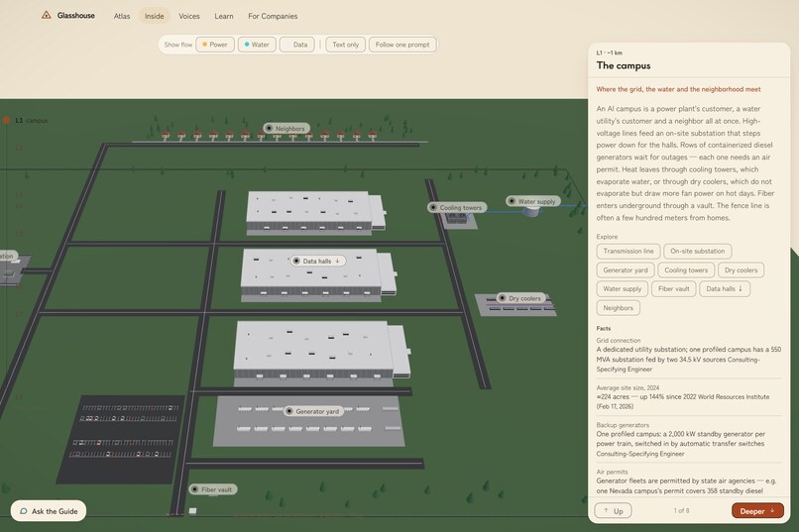799x532 pixels.
Task: Toggle the Data flow overlay
Action: 296,45
